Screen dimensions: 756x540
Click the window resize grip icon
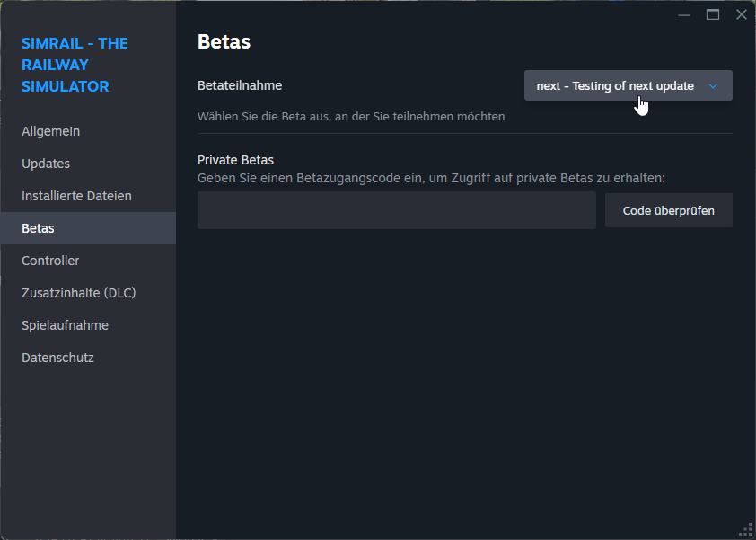(x=745, y=529)
